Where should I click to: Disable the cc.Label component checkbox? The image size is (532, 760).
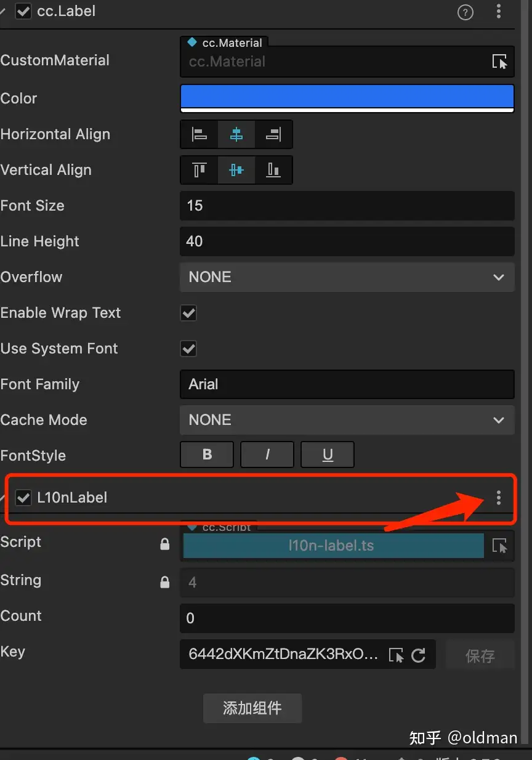(23, 12)
